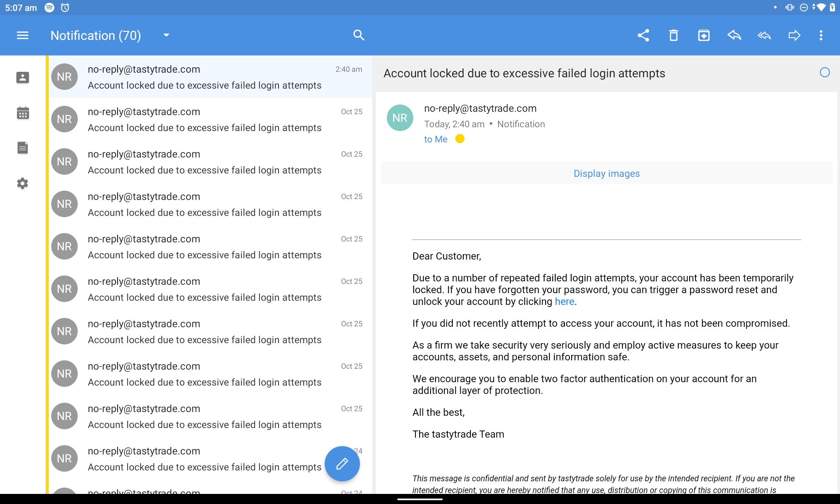Open the notes document sidebar icon
Image resolution: width=840 pixels, height=504 pixels.
click(x=23, y=148)
